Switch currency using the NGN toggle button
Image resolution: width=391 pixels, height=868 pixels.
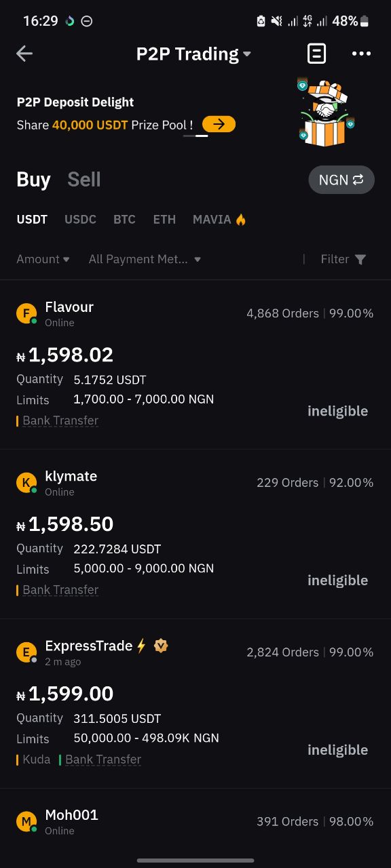point(341,180)
